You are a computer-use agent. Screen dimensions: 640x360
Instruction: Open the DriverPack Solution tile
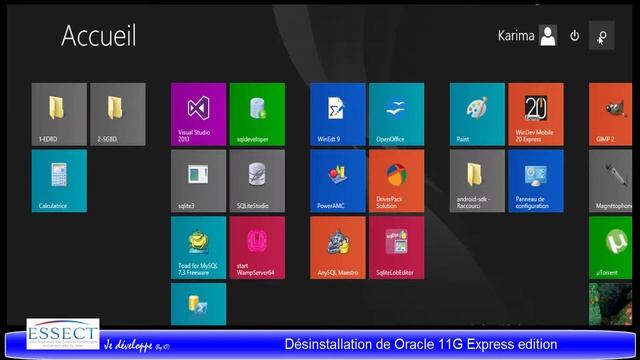pos(397,181)
